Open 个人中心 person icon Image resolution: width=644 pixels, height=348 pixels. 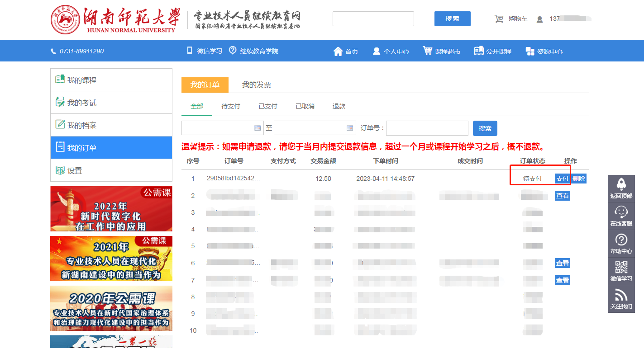tap(377, 51)
